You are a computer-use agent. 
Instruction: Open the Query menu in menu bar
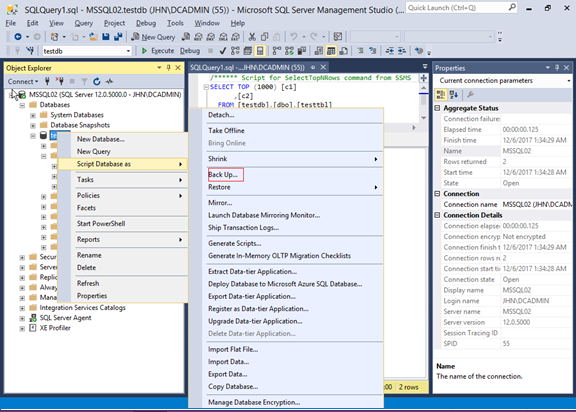click(x=84, y=23)
